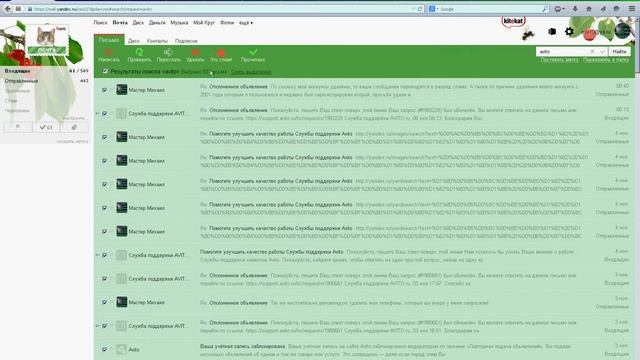This screenshot has width=640, height=360.
Task: Click the Google search field in Firefox
Action: point(490,9)
